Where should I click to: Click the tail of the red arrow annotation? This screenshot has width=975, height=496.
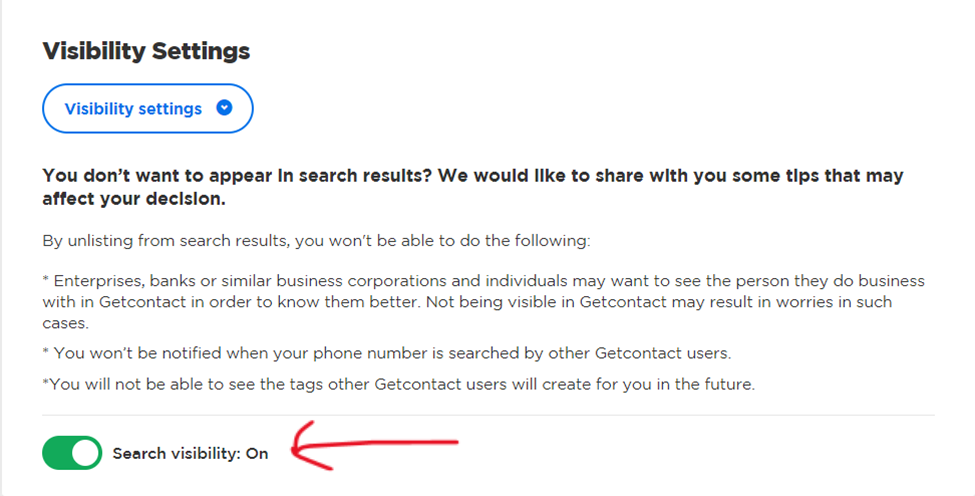point(435,443)
